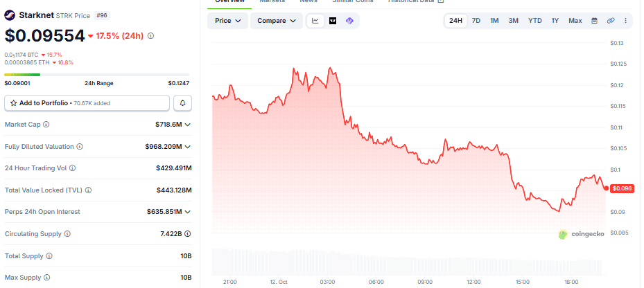Image resolution: width=644 pixels, height=288 pixels.
Task: Expand Perps 24h Open Interest chevron
Action: 188,212
